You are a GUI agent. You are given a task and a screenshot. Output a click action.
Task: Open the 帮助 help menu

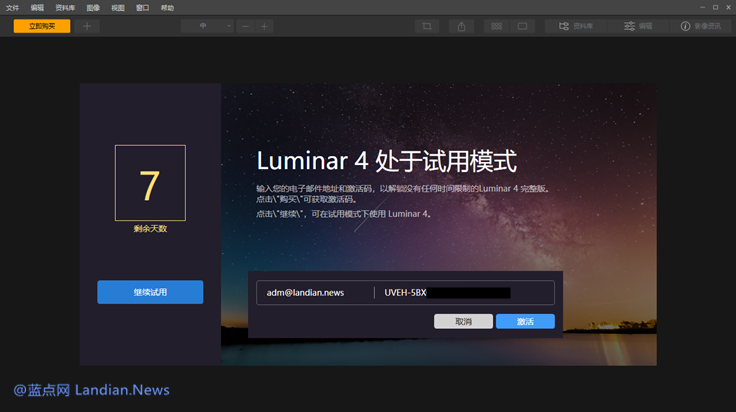[167, 7]
